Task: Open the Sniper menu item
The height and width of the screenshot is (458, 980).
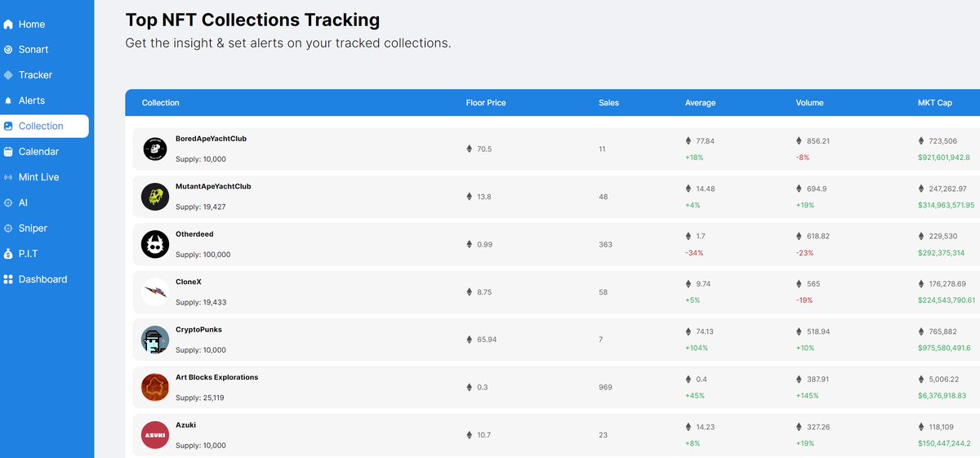Action: click(x=33, y=229)
